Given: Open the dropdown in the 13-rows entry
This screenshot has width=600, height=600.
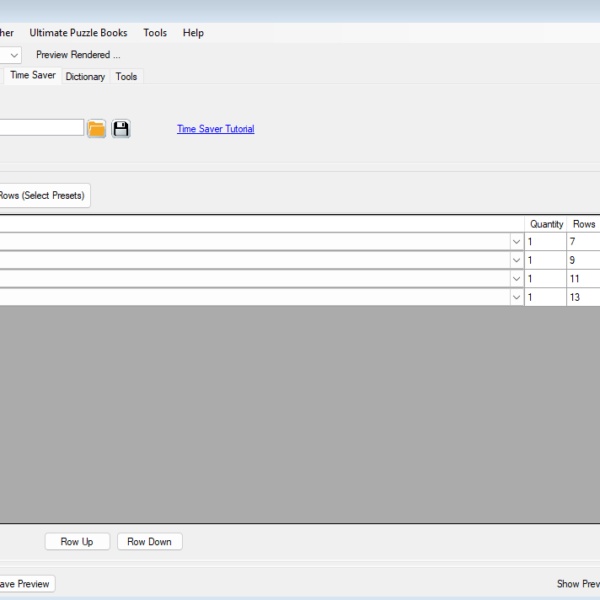Looking at the screenshot, I should tap(516, 297).
